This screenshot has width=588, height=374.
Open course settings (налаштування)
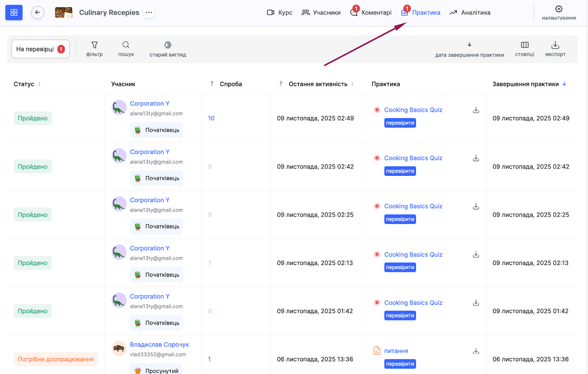tap(559, 12)
